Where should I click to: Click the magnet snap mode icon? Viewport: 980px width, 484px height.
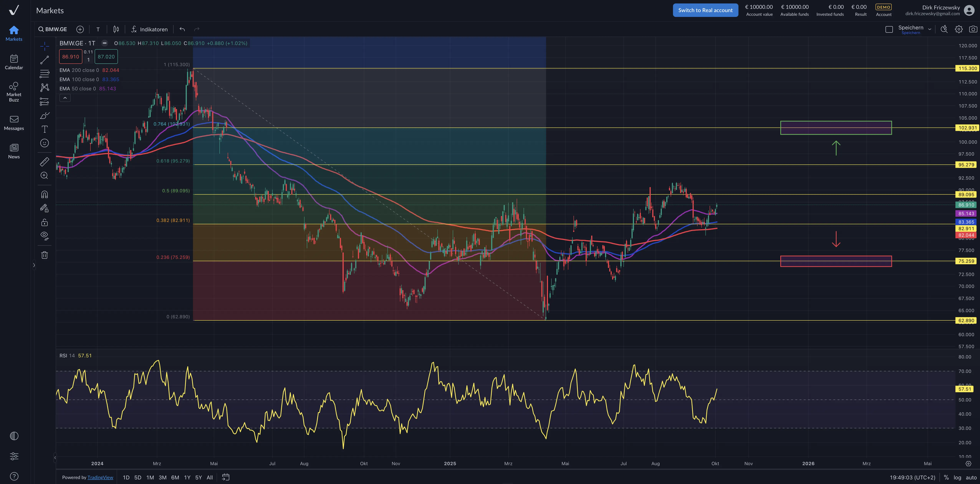pyautogui.click(x=45, y=195)
